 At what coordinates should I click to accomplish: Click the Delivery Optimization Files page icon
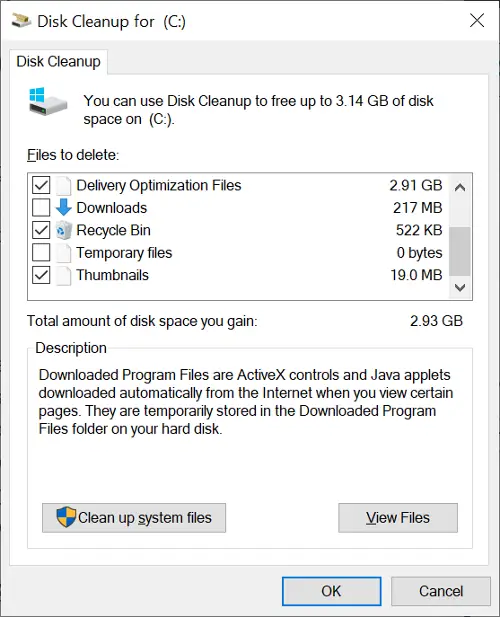pos(63,185)
